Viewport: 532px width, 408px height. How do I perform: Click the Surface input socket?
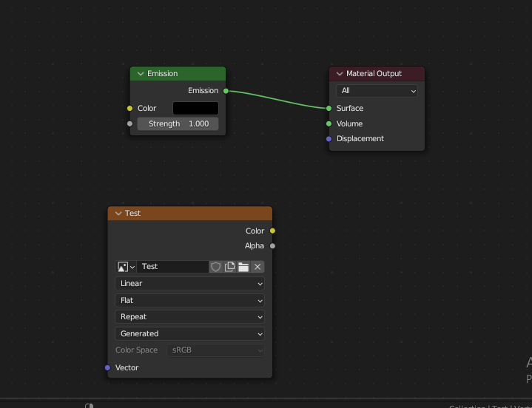click(x=329, y=109)
